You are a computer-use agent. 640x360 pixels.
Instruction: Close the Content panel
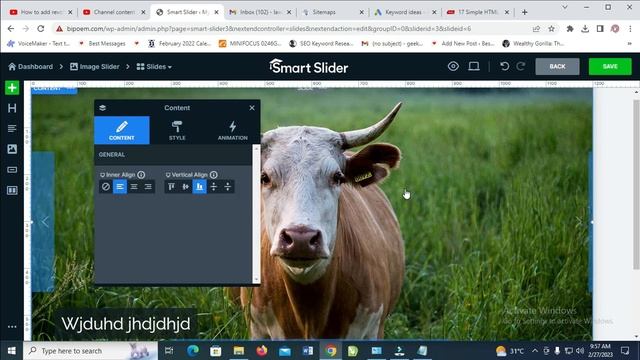tap(252, 108)
